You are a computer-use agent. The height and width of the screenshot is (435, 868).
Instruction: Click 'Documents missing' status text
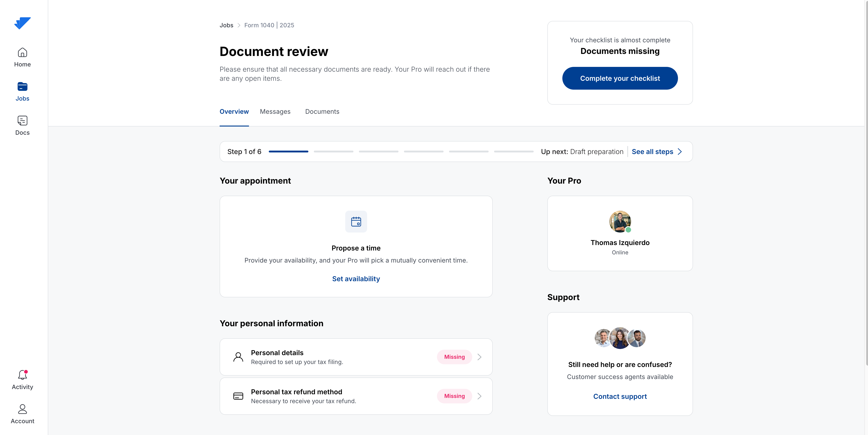[x=620, y=51]
